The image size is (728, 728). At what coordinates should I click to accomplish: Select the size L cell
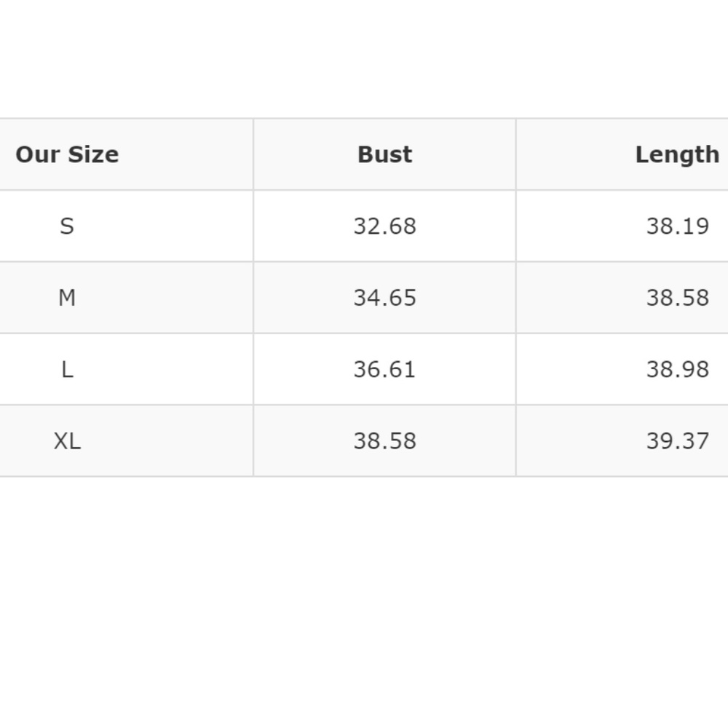(x=67, y=369)
